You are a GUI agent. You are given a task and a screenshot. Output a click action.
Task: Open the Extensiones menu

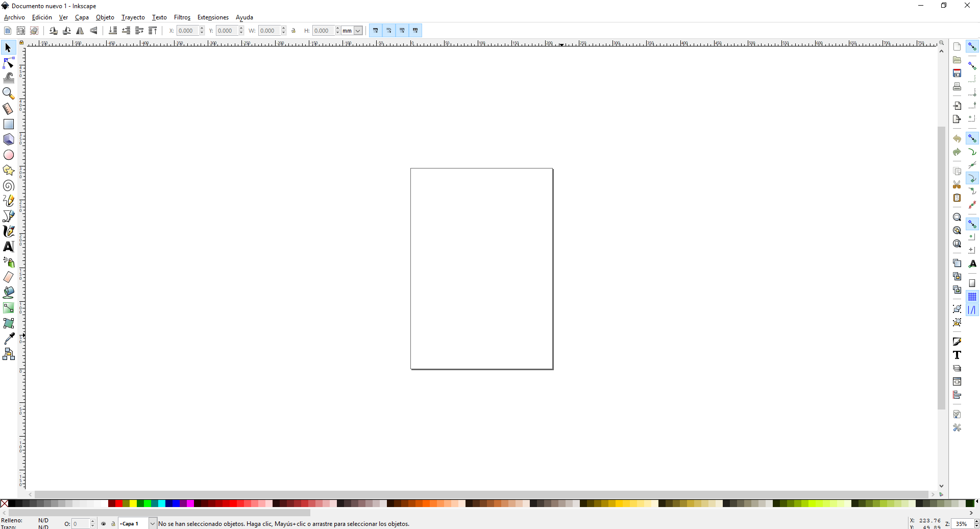213,17
